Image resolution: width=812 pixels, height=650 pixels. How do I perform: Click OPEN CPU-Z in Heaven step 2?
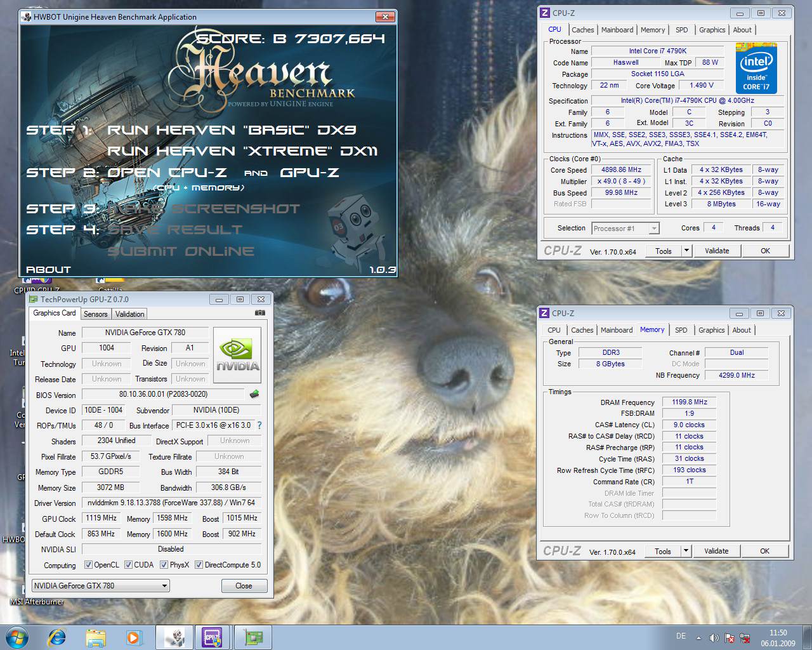[166, 173]
